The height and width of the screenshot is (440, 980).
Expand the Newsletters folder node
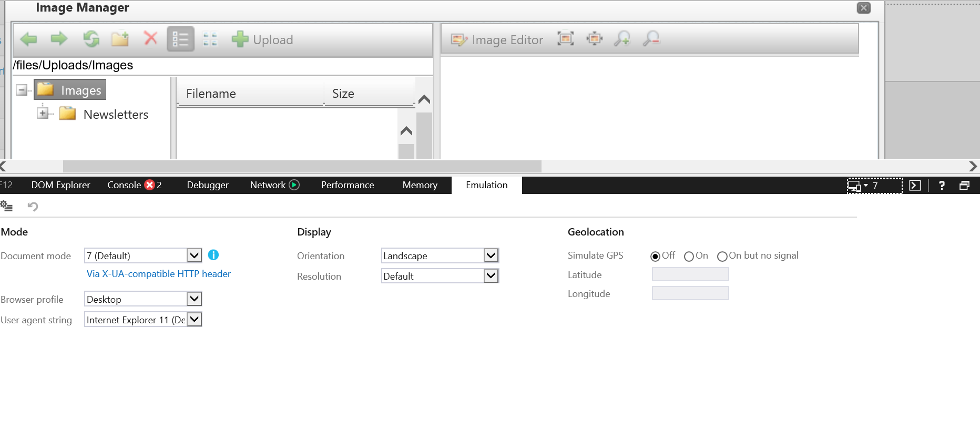(43, 113)
